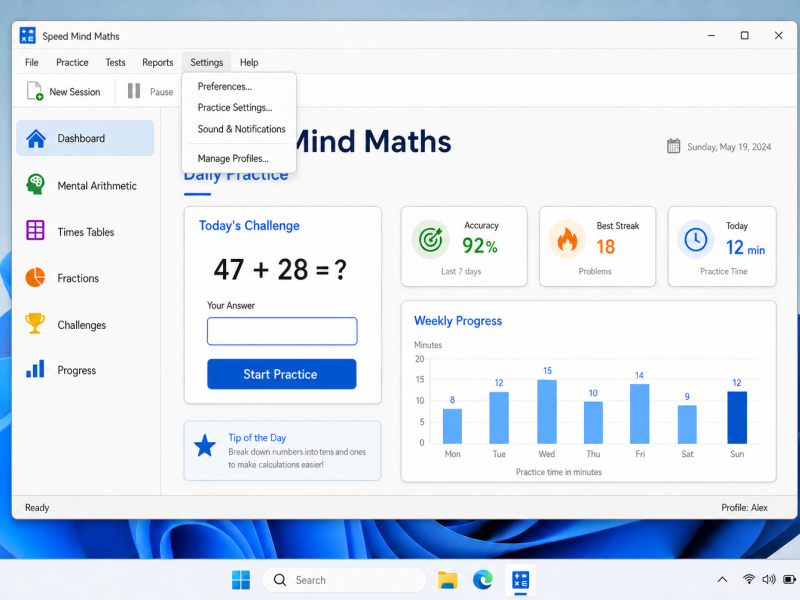Open the Tests menu

[115, 62]
